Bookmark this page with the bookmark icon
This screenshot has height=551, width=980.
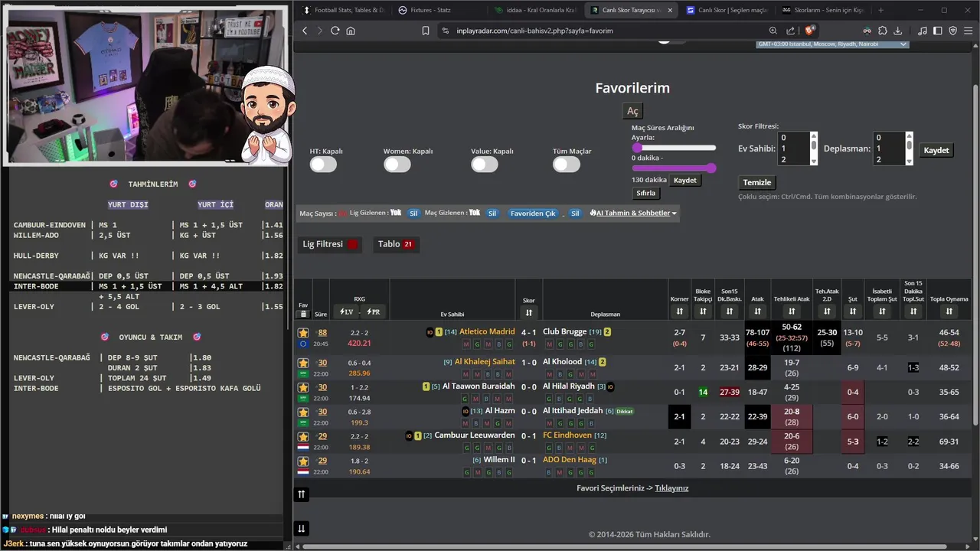tap(426, 31)
